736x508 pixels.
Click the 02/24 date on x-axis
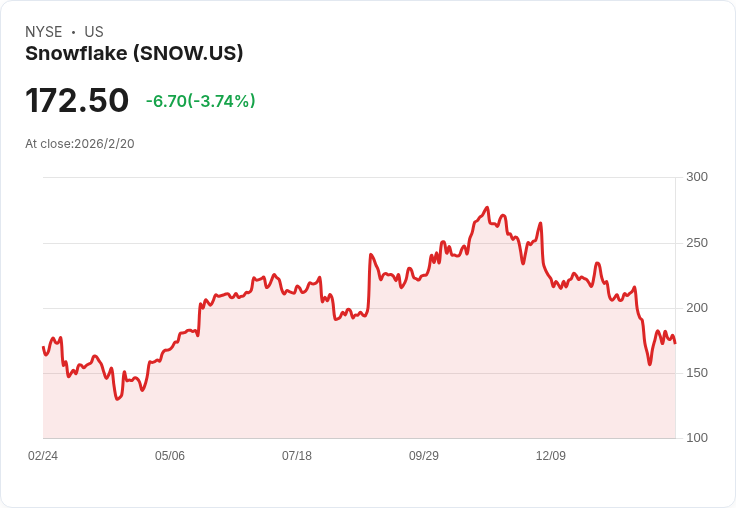coord(43,456)
